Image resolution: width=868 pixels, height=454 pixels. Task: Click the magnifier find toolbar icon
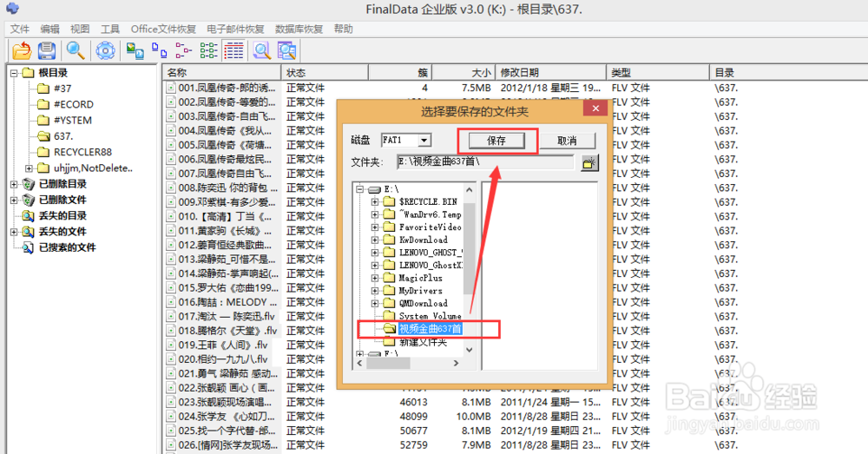click(76, 51)
